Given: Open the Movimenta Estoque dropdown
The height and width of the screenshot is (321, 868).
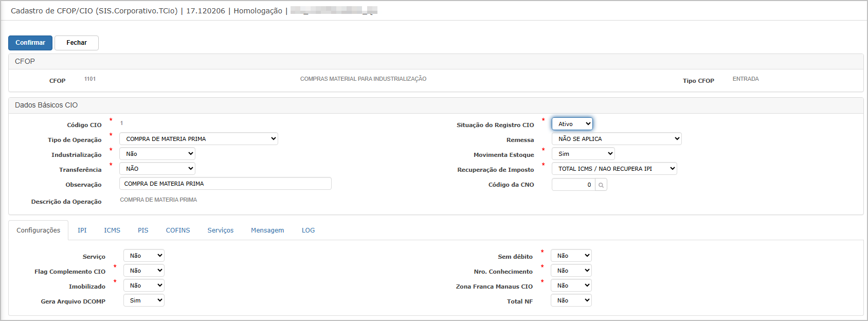Looking at the screenshot, I should 583,154.
